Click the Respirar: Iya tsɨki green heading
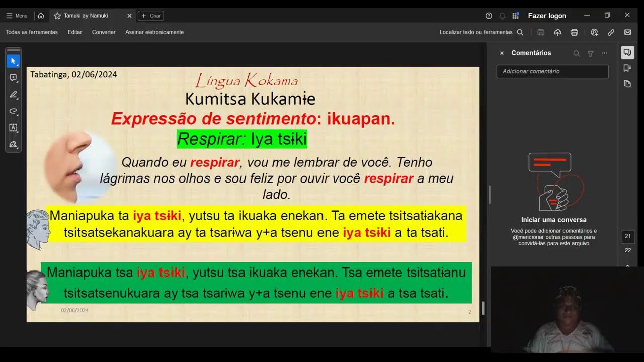 (x=242, y=139)
